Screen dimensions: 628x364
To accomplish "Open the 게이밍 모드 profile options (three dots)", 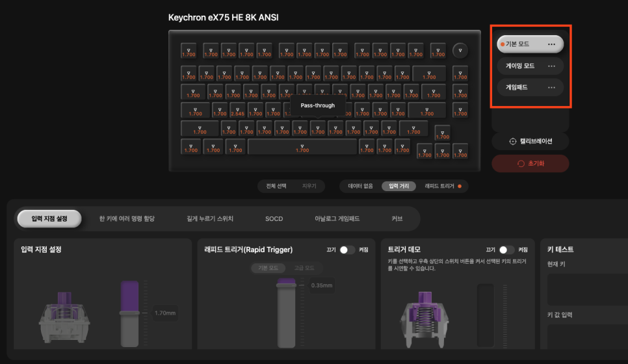I will [x=551, y=66].
